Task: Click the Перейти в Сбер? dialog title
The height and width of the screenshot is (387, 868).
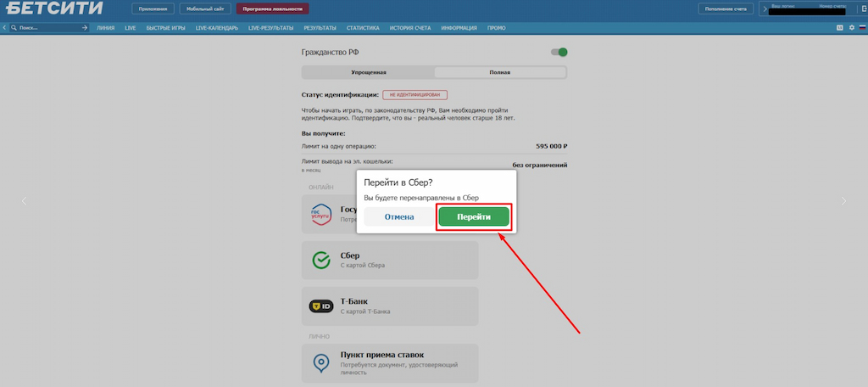Action: pyautogui.click(x=398, y=183)
